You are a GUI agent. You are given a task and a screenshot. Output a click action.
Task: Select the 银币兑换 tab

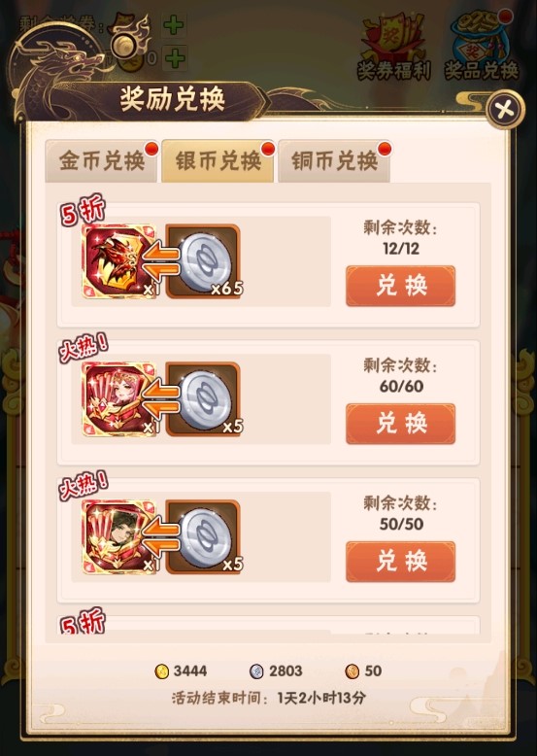coord(218,161)
